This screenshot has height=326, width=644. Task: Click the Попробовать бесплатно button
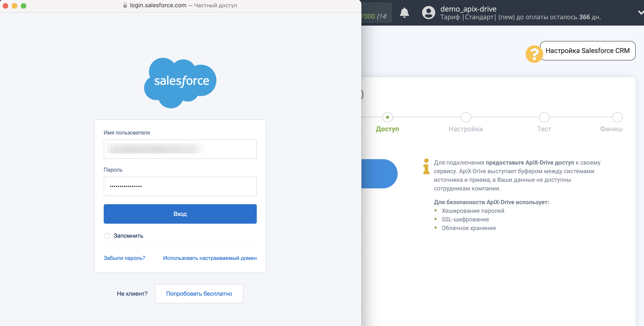tap(199, 294)
